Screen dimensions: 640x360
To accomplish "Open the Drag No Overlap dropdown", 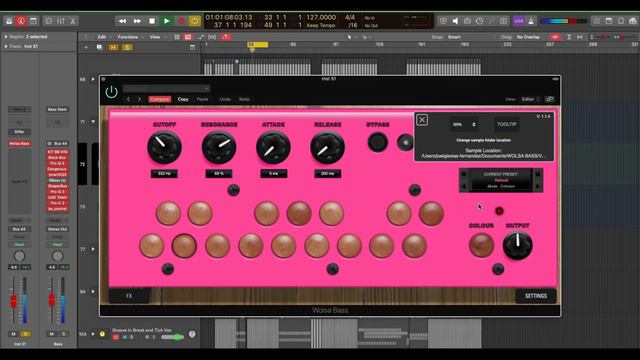I will (x=529, y=37).
